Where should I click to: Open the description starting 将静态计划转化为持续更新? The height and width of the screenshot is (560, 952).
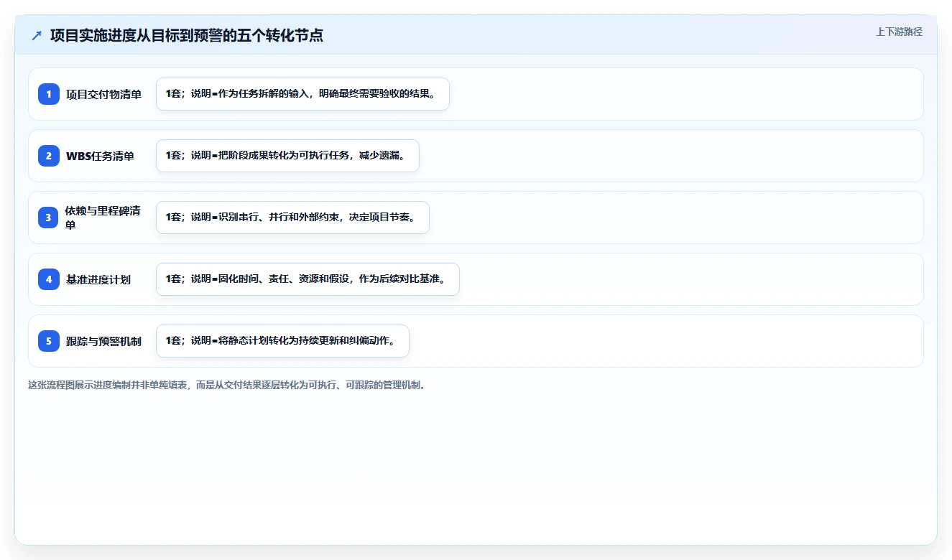point(282,341)
